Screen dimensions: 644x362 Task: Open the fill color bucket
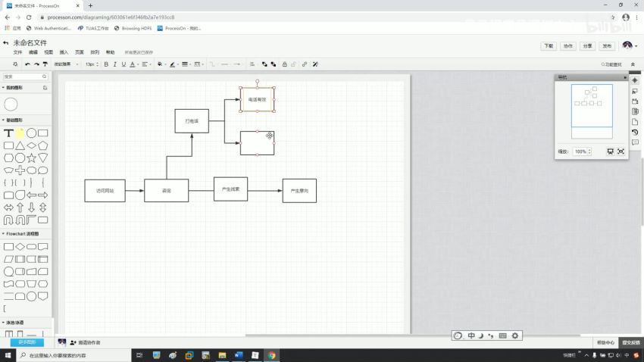tap(160, 64)
